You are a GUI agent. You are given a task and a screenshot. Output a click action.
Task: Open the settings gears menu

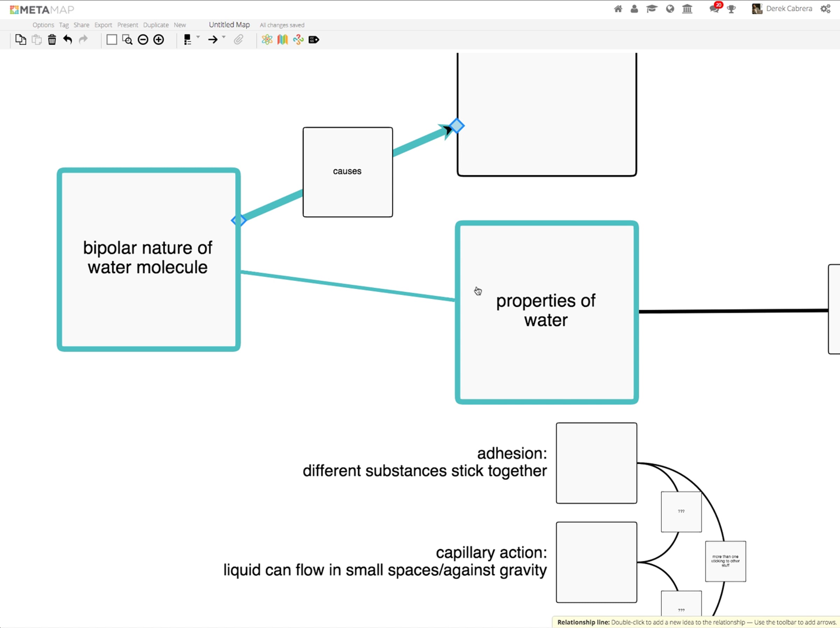pos(825,9)
